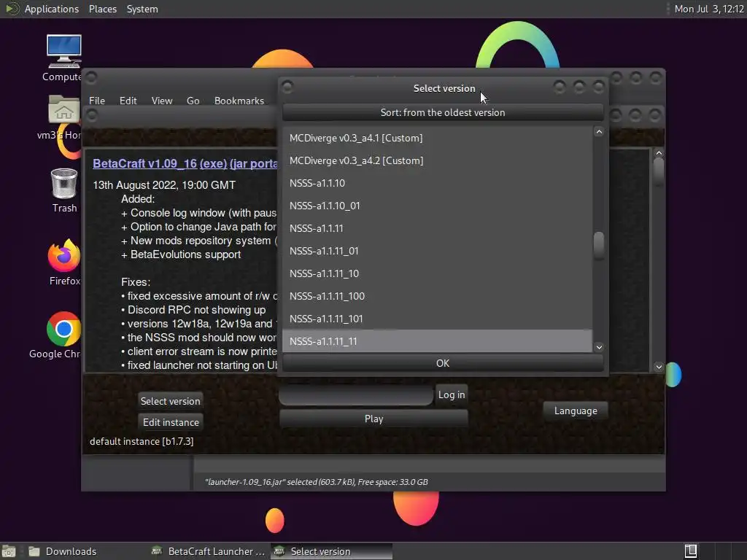This screenshot has height=560, width=747.
Task: Confirm version selection with OK
Action: pyautogui.click(x=443, y=363)
